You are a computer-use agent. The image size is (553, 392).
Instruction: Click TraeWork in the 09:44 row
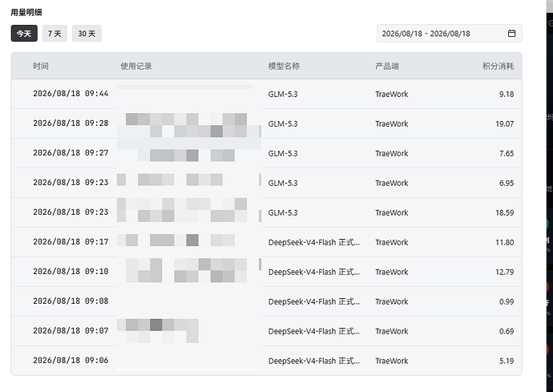[x=391, y=95]
